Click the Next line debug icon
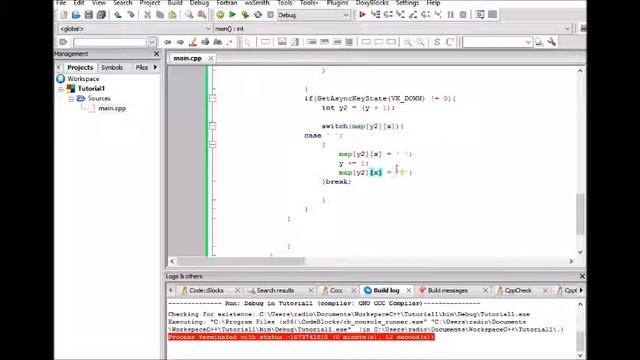640x360 pixels. pyautogui.click(x=388, y=15)
